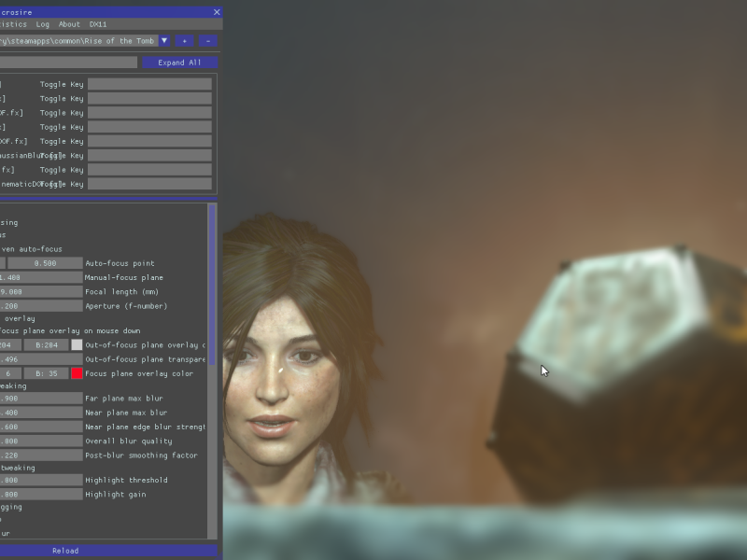Click the topmost Toggle Key input field

[x=149, y=84]
